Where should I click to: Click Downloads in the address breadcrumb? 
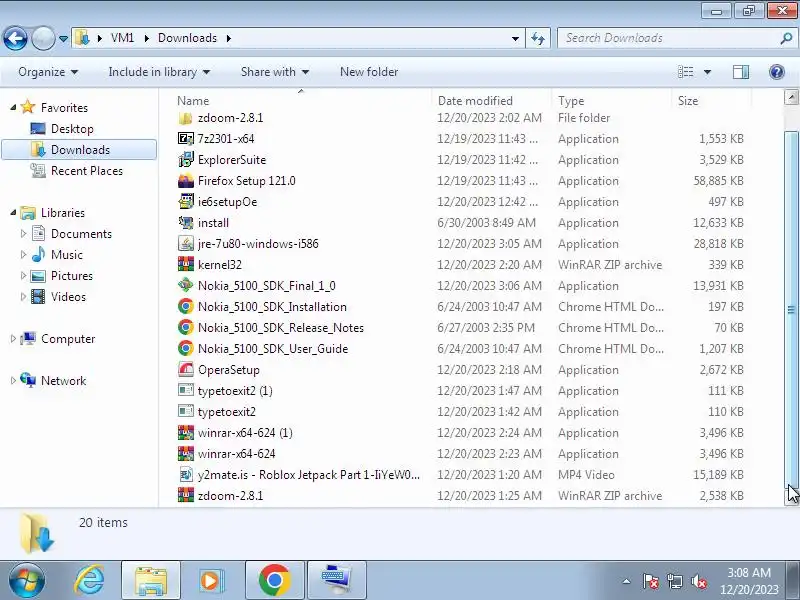[187, 38]
